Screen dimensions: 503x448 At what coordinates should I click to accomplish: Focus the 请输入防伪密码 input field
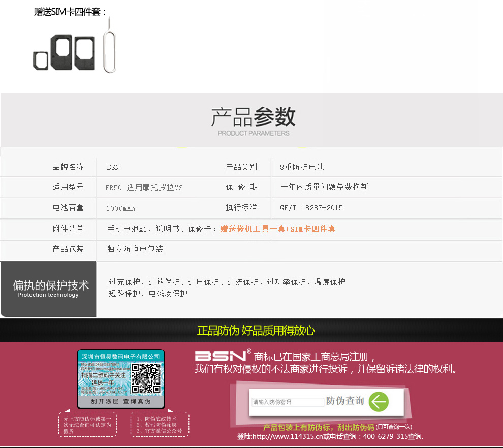click(288, 402)
